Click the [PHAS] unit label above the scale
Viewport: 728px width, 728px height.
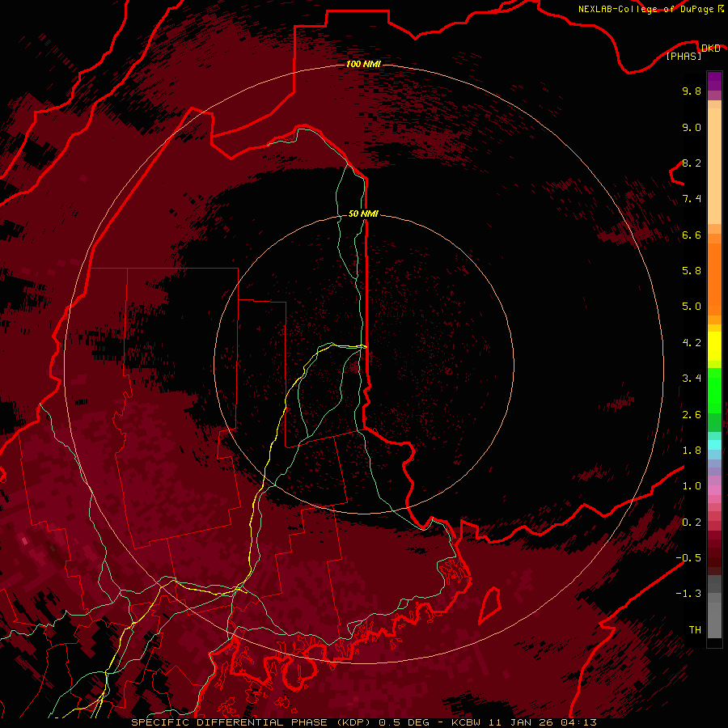[x=684, y=56]
